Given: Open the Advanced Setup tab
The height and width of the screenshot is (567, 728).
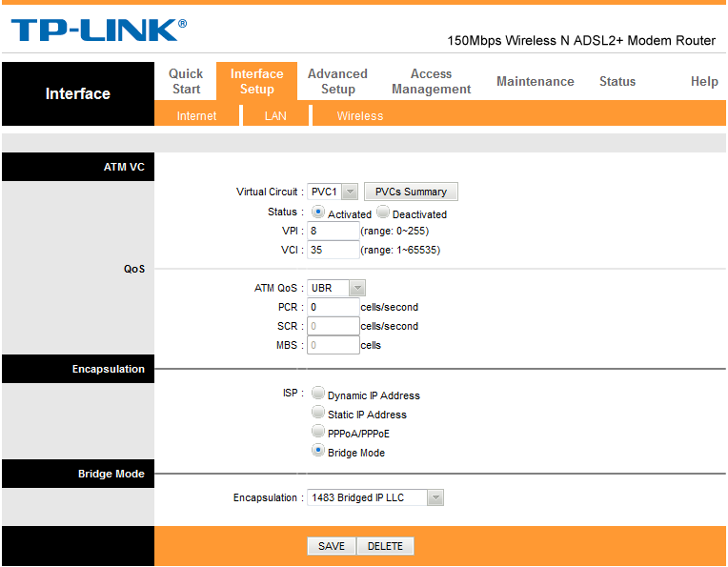Looking at the screenshot, I should pyautogui.click(x=337, y=81).
